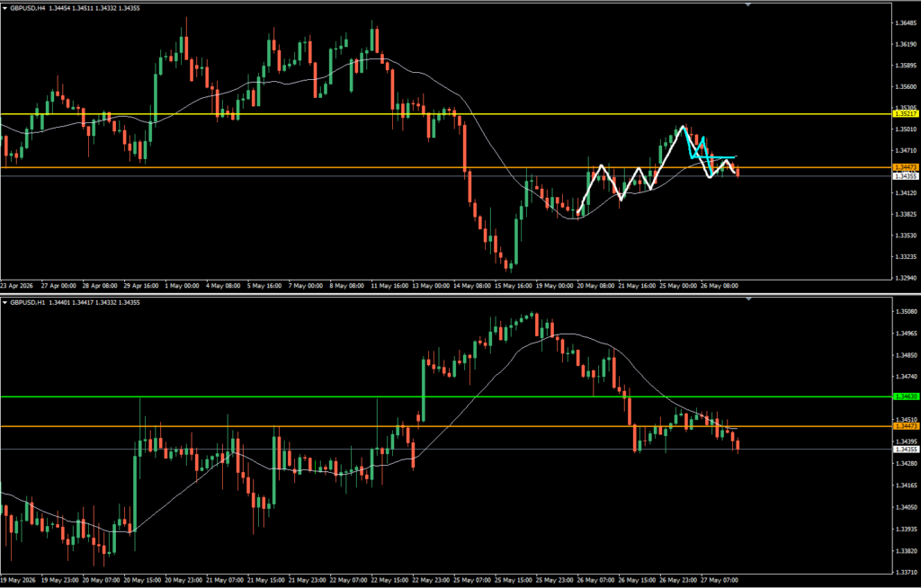Click the 1.34710 price scale value

click(905, 151)
